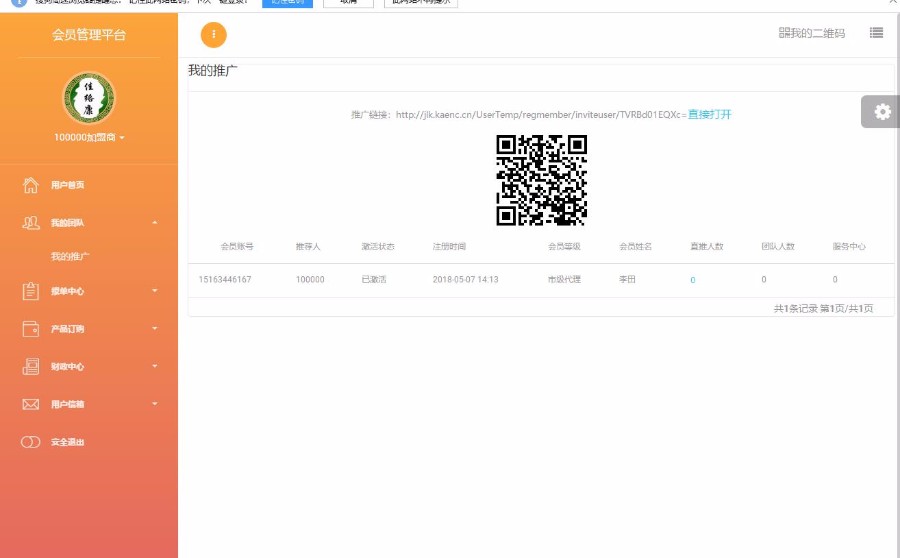Click the 会员姓名 column header
The image size is (900, 558).
pyautogui.click(x=635, y=246)
